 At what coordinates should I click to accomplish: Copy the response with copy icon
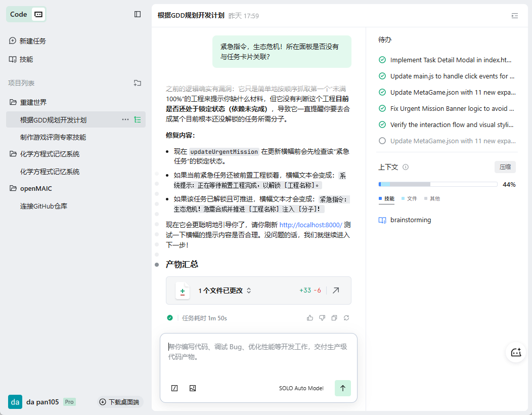point(334,318)
